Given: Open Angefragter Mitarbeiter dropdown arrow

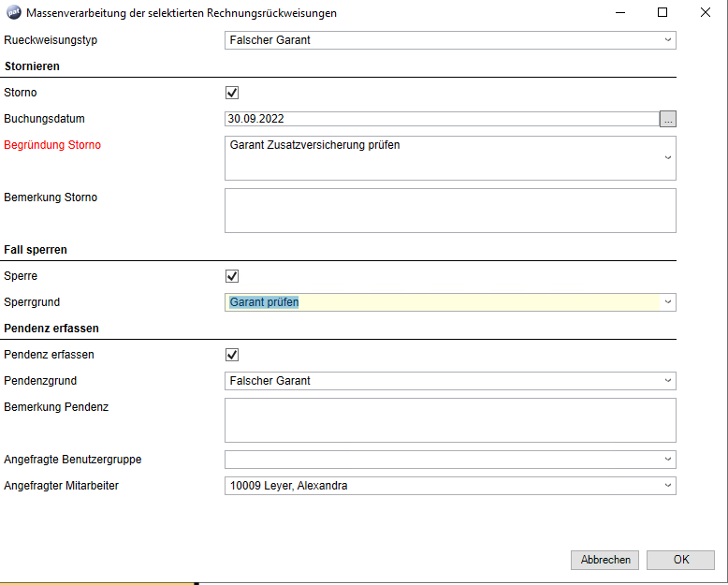Looking at the screenshot, I should point(667,486).
